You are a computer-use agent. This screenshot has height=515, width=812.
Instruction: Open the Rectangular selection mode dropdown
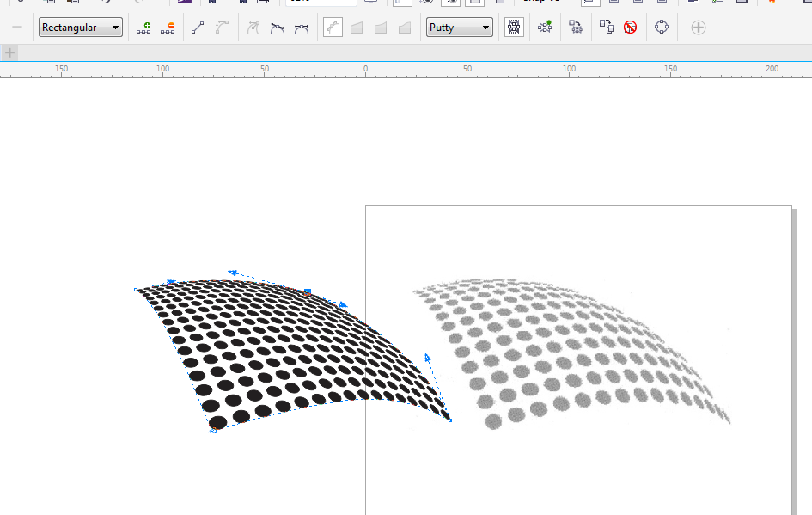coord(80,28)
